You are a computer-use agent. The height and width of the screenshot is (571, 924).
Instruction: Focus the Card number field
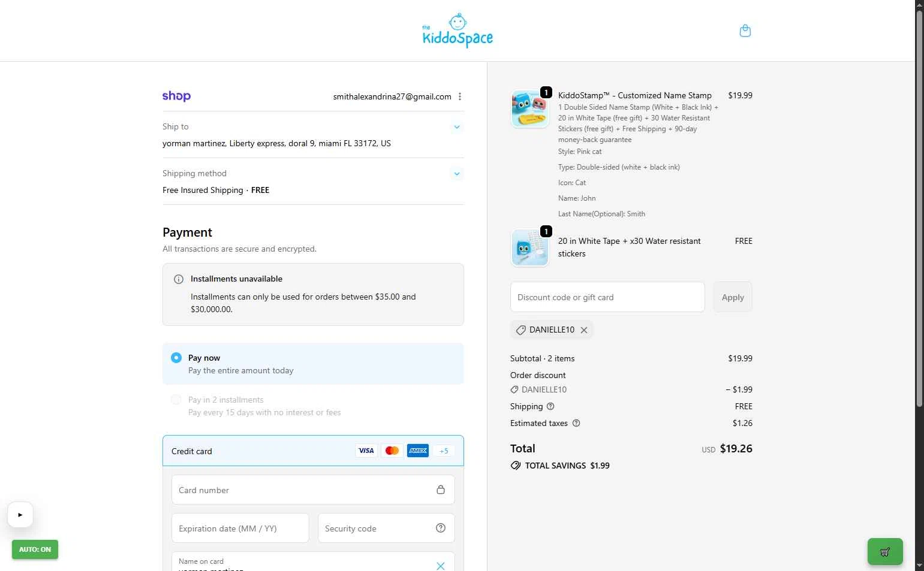coord(313,490)
